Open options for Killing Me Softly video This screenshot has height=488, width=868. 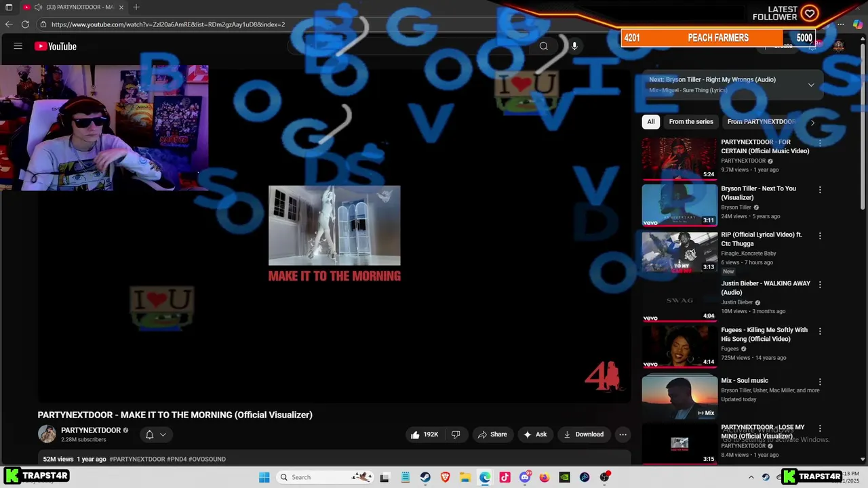click(x=820, y=331)
